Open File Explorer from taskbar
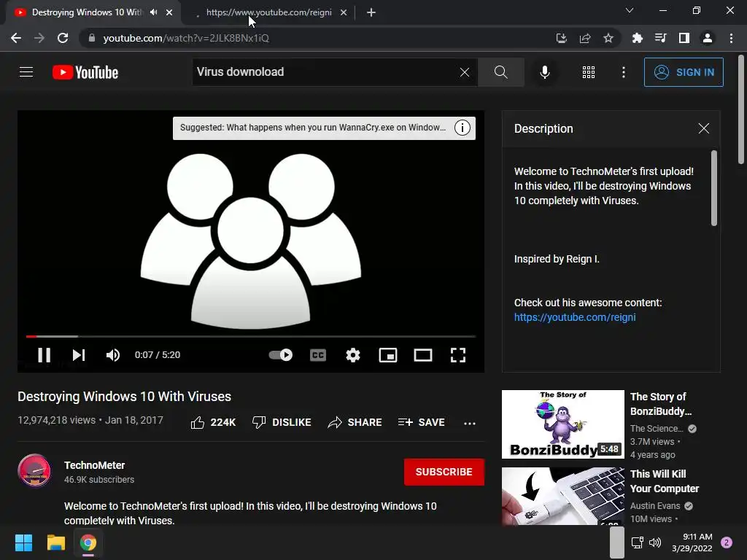The image size is (747, 560). pos(55,542)
